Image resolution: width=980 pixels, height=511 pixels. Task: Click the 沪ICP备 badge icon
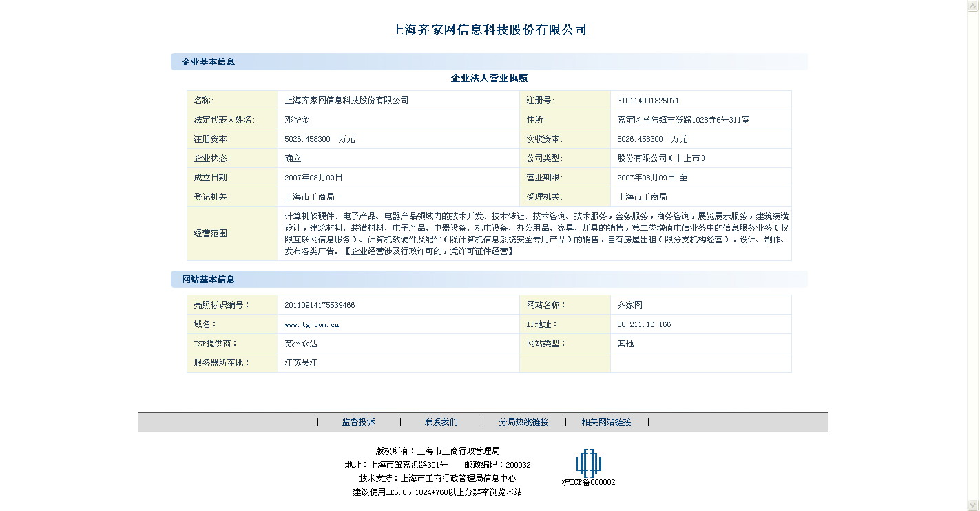588,463
